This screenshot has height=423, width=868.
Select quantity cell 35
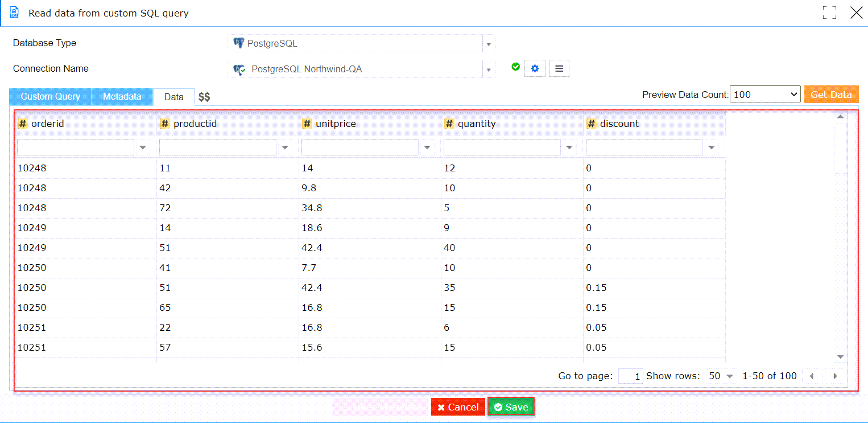(x=512, y=288)
